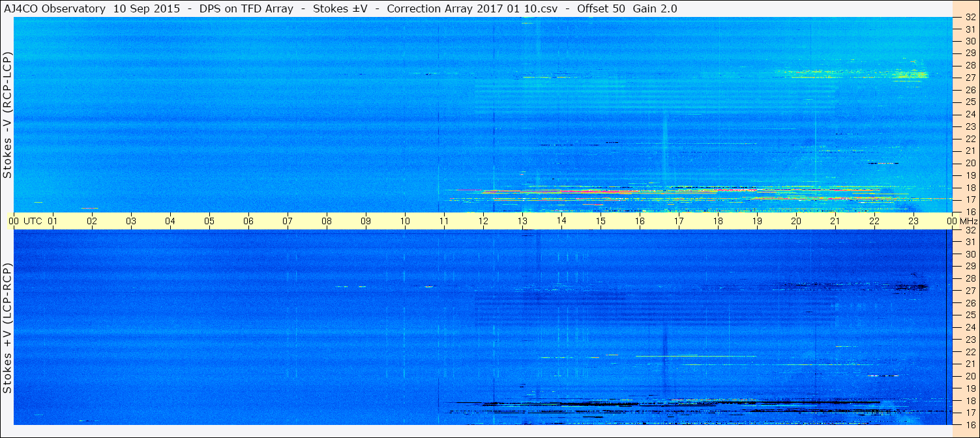Click the 27 MHz tick of the Stokes +V panel
Screen dimensions: 980x438
coord(970,291)
